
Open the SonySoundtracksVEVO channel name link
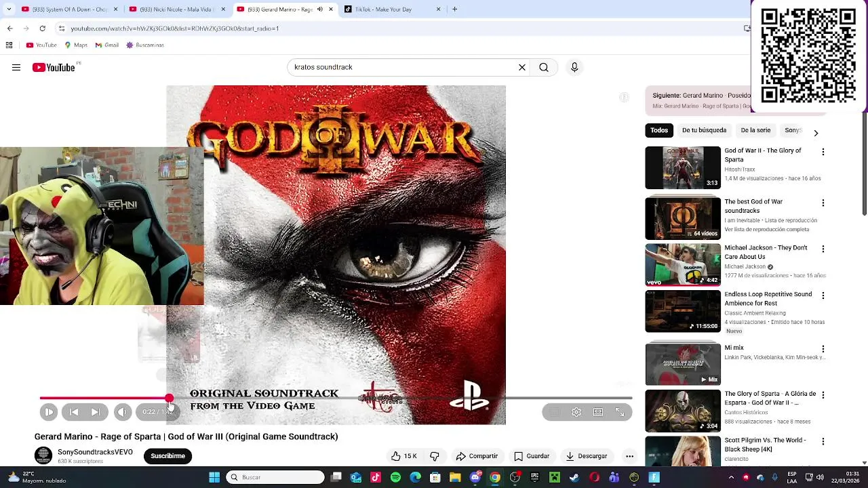click(x=95, y=452)
